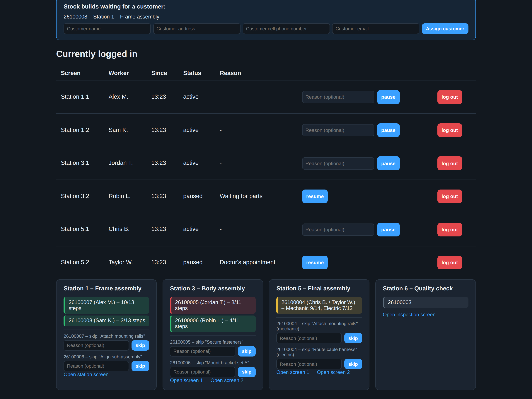Click reason field in Station 1.1 row
The width and height of the screenshot is (532, 399).
338,97
